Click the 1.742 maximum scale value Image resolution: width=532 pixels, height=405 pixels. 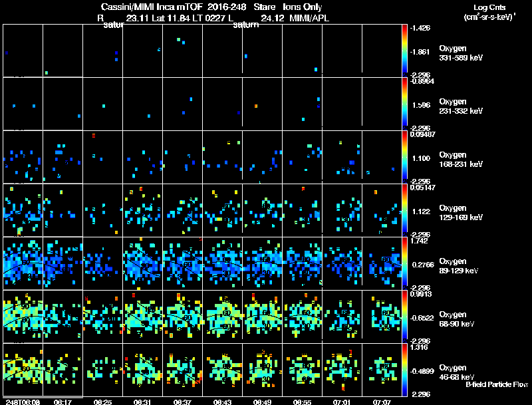[420, 241]
